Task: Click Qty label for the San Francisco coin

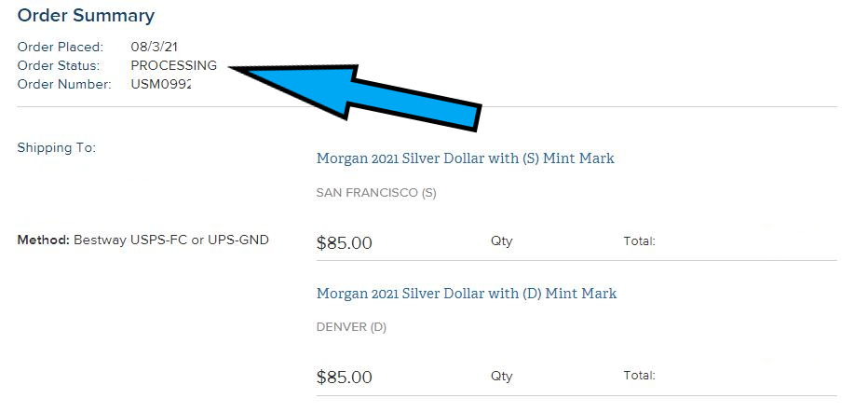Action: tap(502, 241)
